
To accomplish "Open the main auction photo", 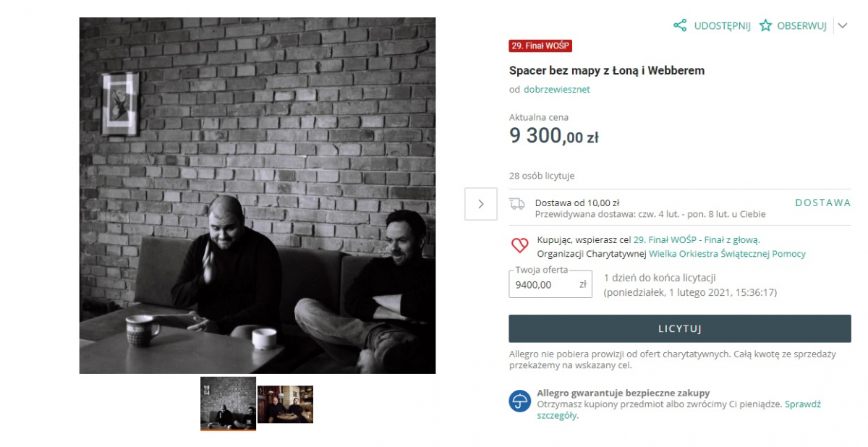I will [x=258, y=196].
